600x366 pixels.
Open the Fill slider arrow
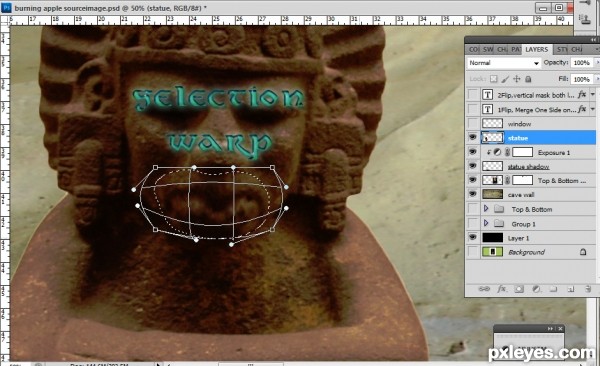point(597,79)
